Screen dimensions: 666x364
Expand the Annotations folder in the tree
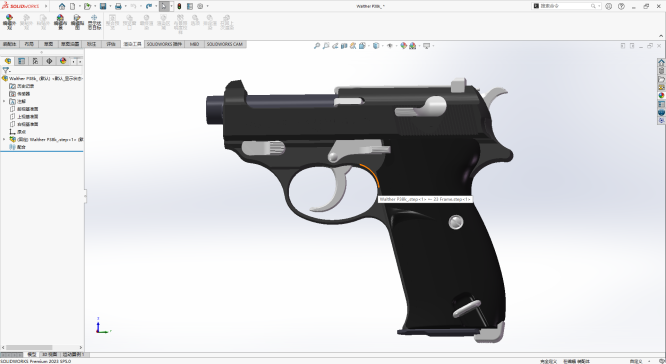tap(4, 102)
